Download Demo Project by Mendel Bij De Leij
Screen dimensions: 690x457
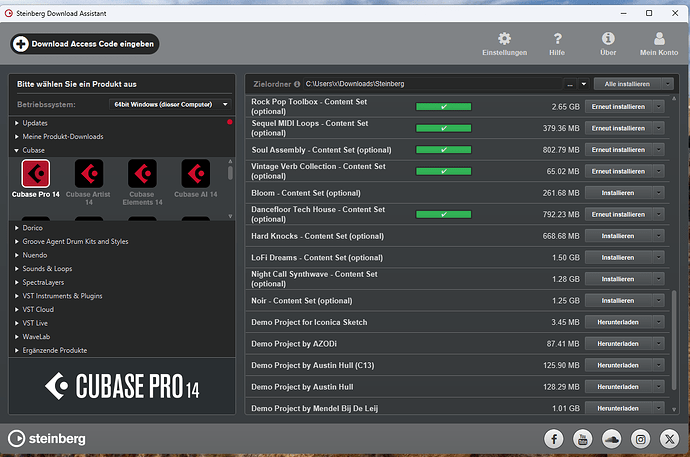[x=618, y=408]
